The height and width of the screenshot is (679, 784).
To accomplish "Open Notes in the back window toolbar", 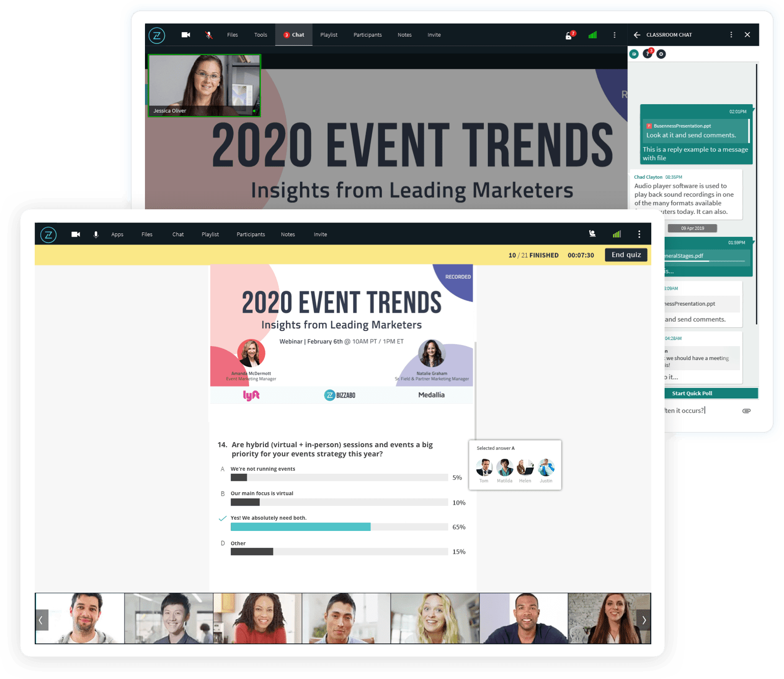I will (x=404, y=35).
